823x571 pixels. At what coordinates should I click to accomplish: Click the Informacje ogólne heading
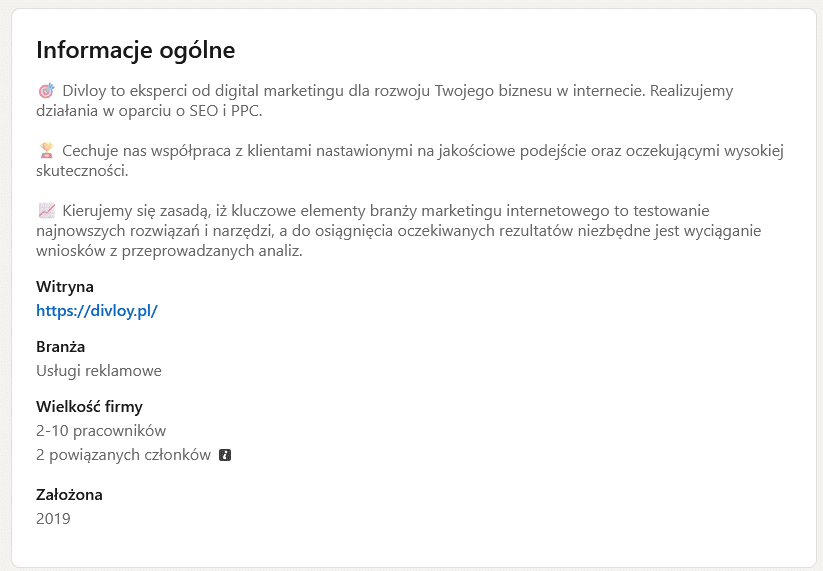pyautogui.click(x=135, y=49)
